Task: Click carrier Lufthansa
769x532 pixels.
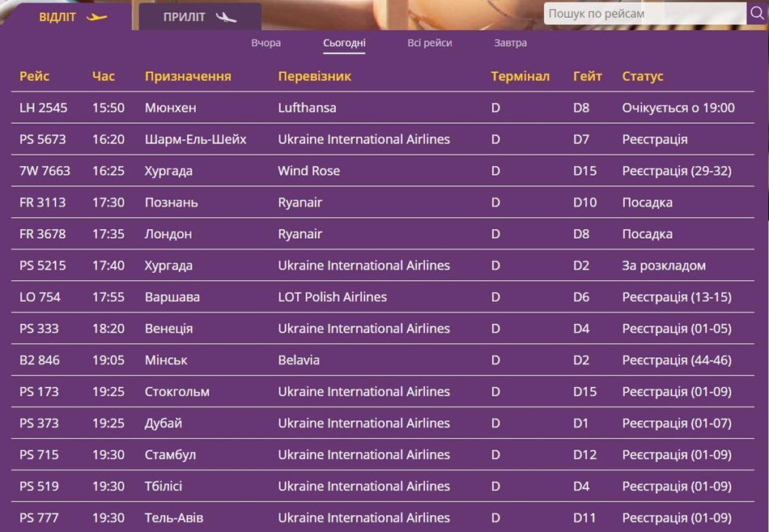Action: 307,108
